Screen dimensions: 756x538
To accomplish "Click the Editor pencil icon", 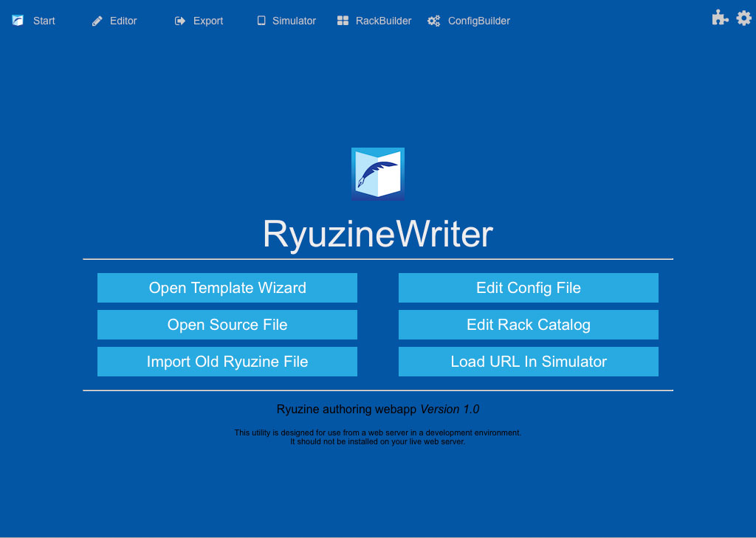I will point(97,21).
